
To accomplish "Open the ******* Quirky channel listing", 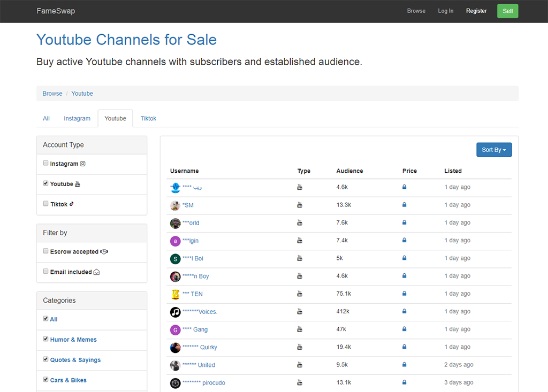I will (x=200, y=347).
